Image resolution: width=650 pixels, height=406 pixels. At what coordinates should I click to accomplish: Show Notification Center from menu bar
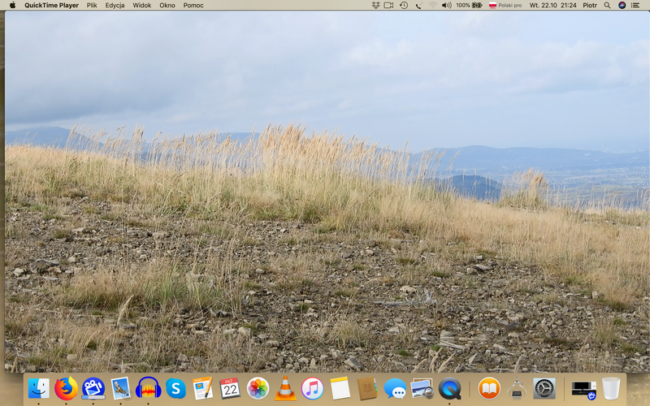637,5
